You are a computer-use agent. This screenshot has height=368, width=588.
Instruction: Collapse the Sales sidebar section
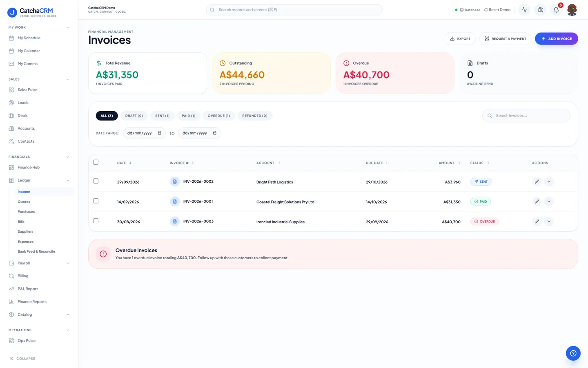coord(68,79)
